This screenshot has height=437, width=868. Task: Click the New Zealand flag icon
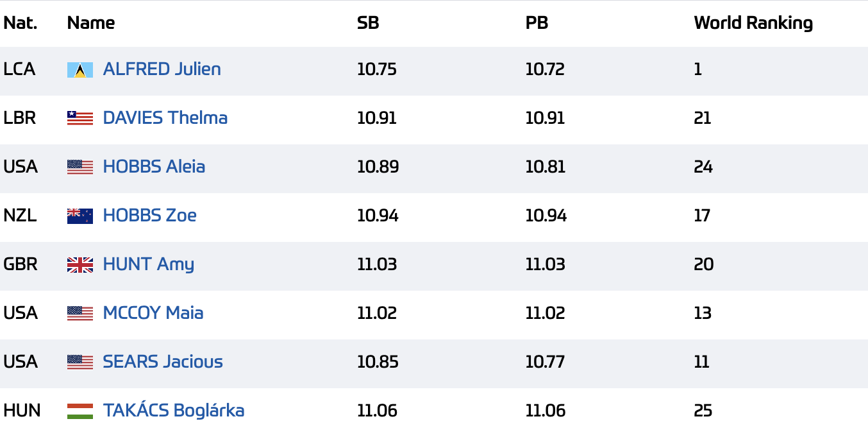click(80, 216)
